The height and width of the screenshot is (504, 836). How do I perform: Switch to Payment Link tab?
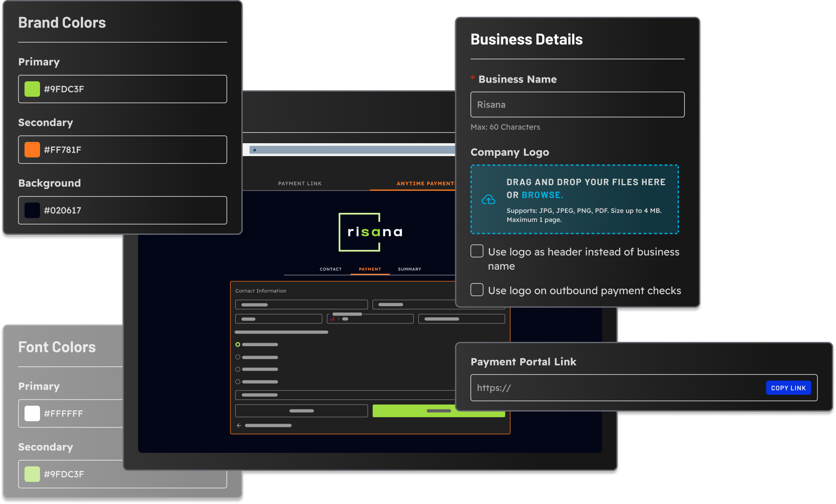(x=299, y=184)
